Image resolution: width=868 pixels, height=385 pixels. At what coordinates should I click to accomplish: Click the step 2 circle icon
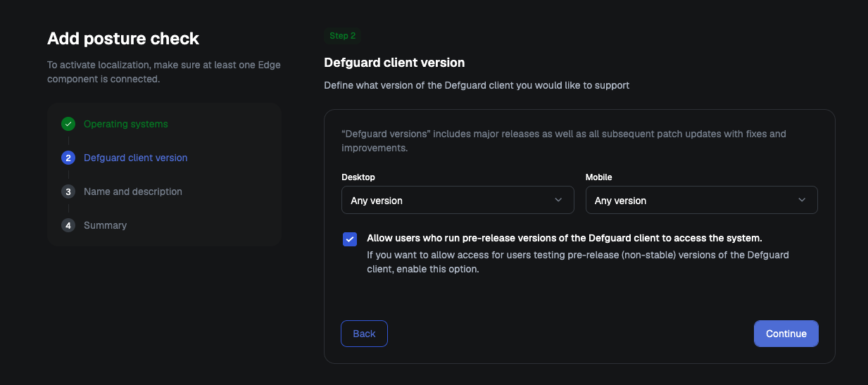click(68, 158)
